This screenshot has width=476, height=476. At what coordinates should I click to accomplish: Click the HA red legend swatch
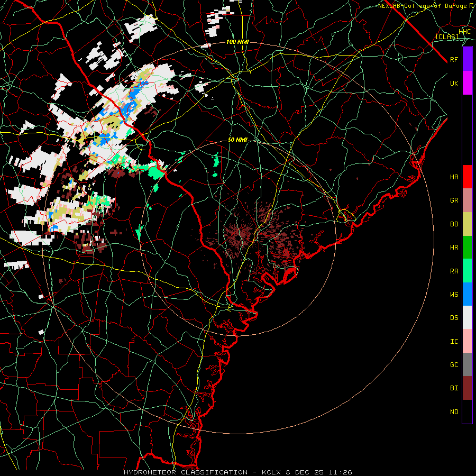(467, 177)
